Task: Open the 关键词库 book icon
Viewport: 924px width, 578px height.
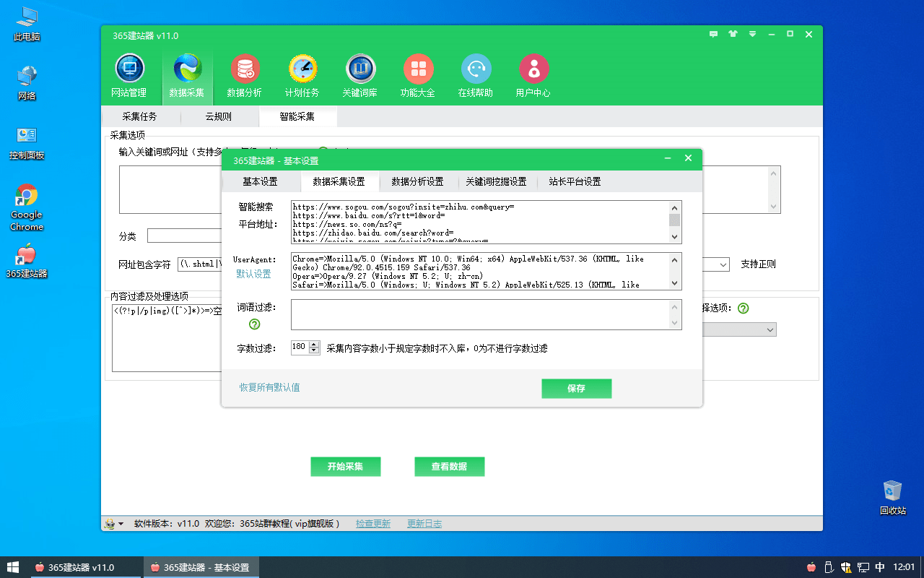Action: click(360, 76)
